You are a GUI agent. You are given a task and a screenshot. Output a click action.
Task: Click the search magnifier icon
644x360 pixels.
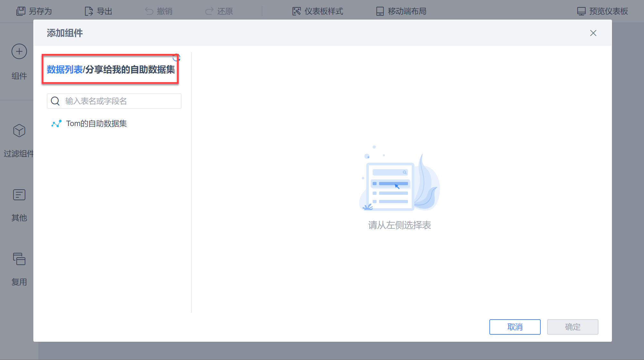pos(55,101)
